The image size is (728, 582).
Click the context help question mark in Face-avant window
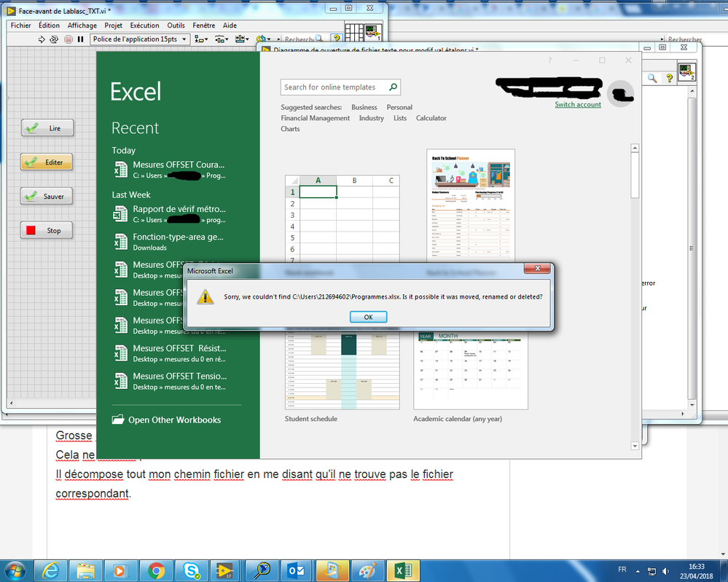337,39
